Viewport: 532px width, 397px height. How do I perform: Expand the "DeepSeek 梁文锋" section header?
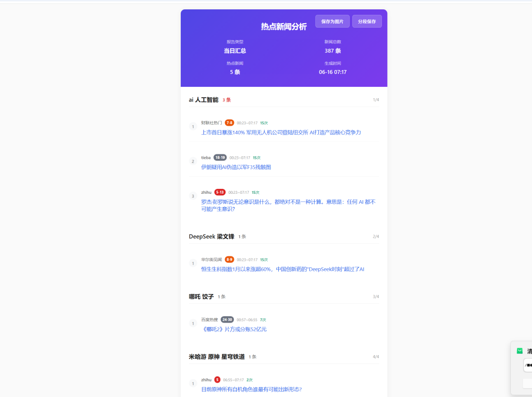coord(212,236)
